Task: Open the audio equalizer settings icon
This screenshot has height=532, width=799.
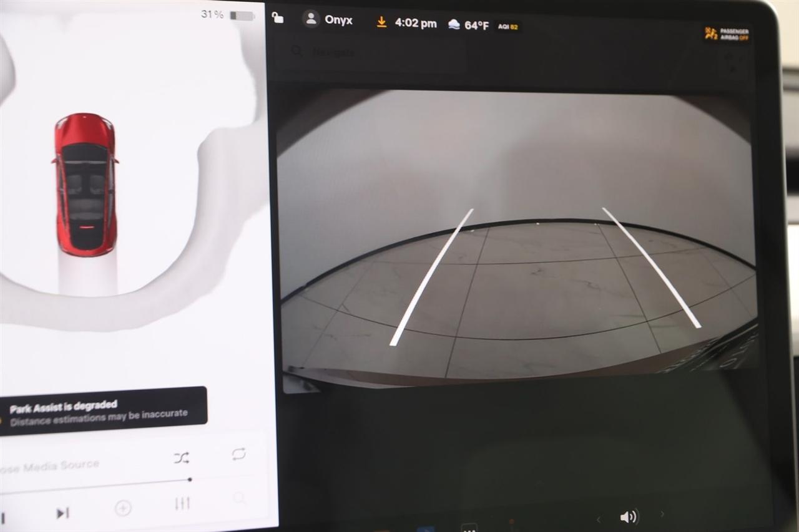Action: click(182, 503)
